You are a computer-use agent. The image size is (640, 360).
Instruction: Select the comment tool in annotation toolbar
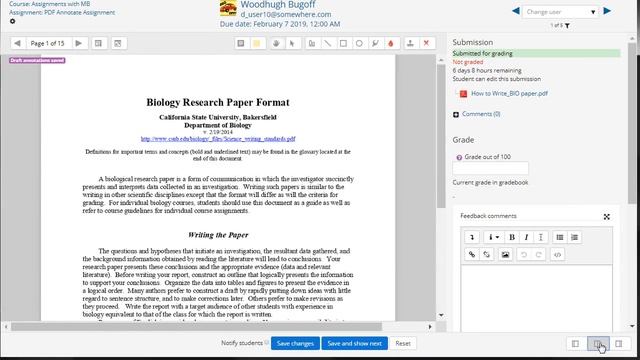click(x=241, y=43)
